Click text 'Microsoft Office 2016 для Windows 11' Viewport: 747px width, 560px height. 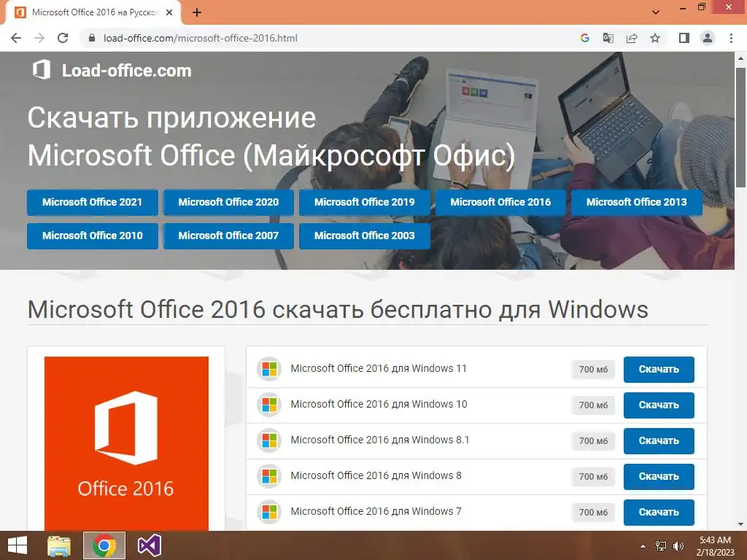pyautogui.click(x=379, y=368)
